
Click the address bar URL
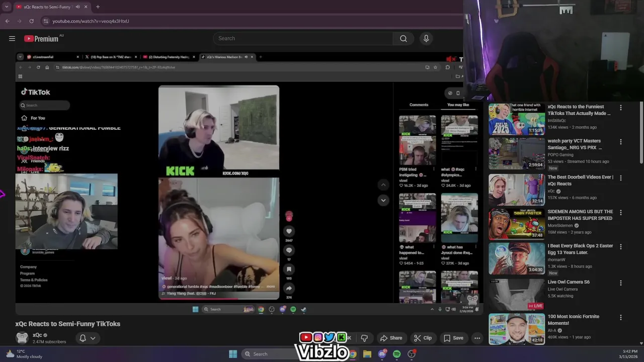tap(91, 21)
